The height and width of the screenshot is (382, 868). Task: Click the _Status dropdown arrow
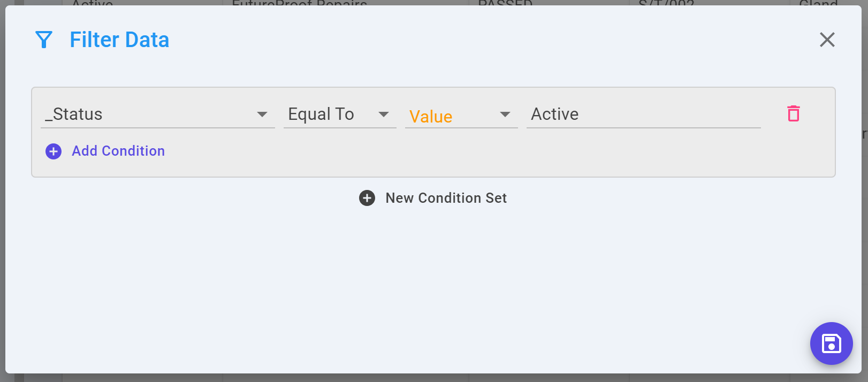(262, 114)
